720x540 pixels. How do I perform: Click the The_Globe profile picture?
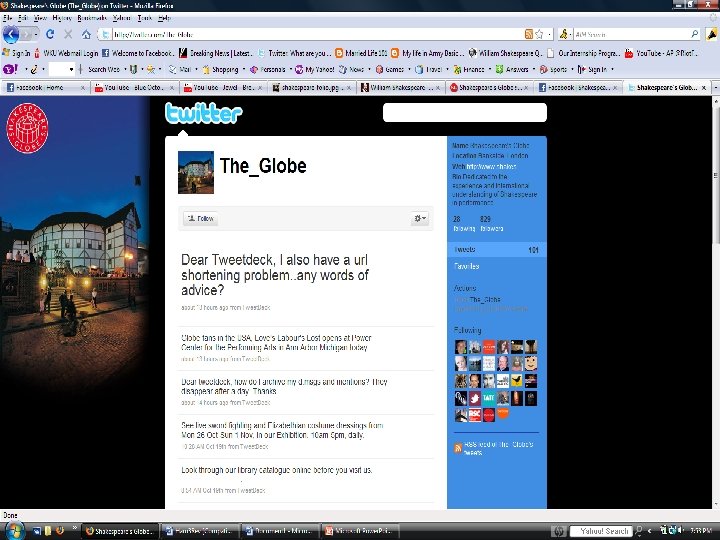[x=196, y=172]
